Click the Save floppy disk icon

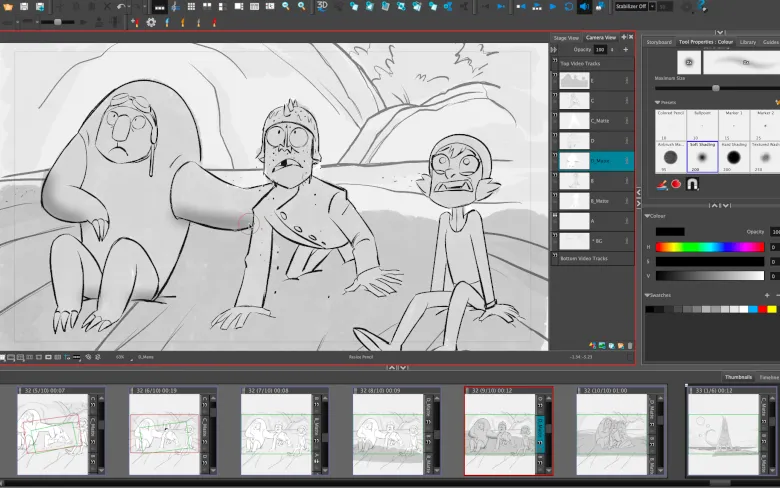pyautogui.click(x=24, y=6)
